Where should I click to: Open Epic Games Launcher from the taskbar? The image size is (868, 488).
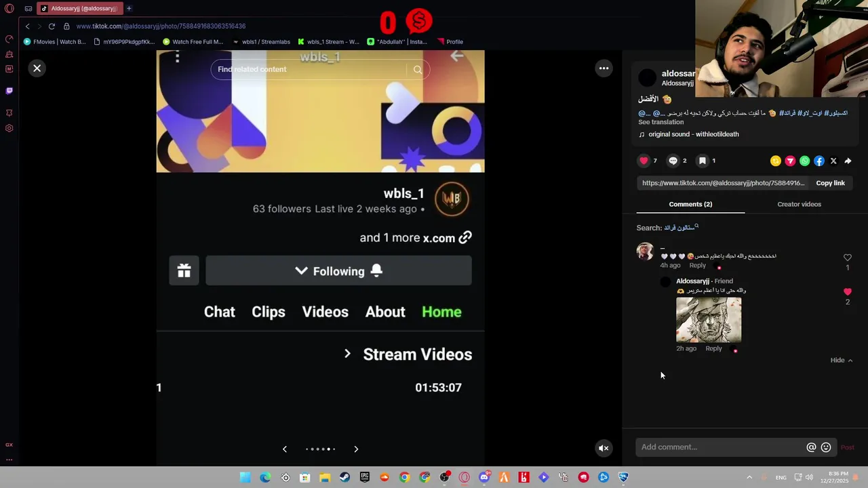click(x=365, y=477)
